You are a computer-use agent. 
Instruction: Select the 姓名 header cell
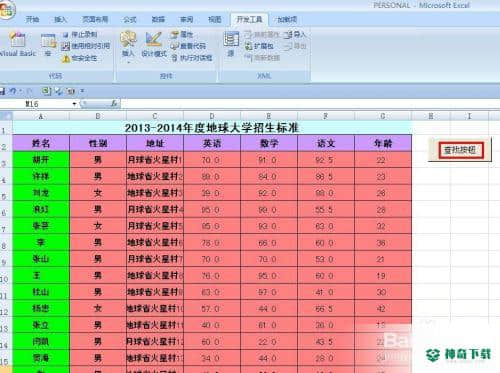(41, 143)
